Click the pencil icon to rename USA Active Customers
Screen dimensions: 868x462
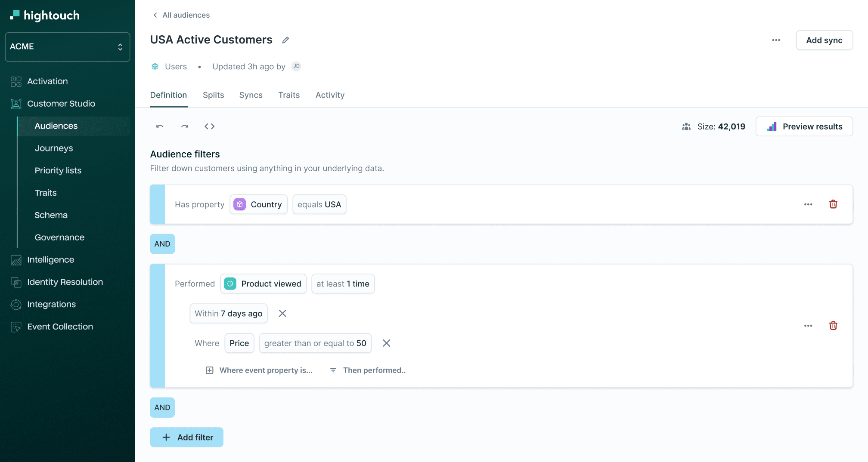pyautogui.click(x=285, y=40)
